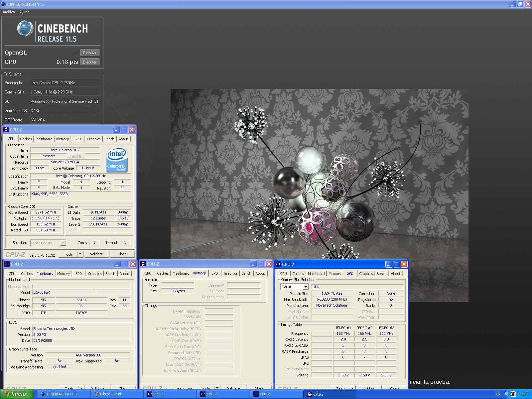The height and width of the screenshot is (399, 532).
Task: Open SPD tab in Mainboard CPU-Z window
Action: (78, 274)
